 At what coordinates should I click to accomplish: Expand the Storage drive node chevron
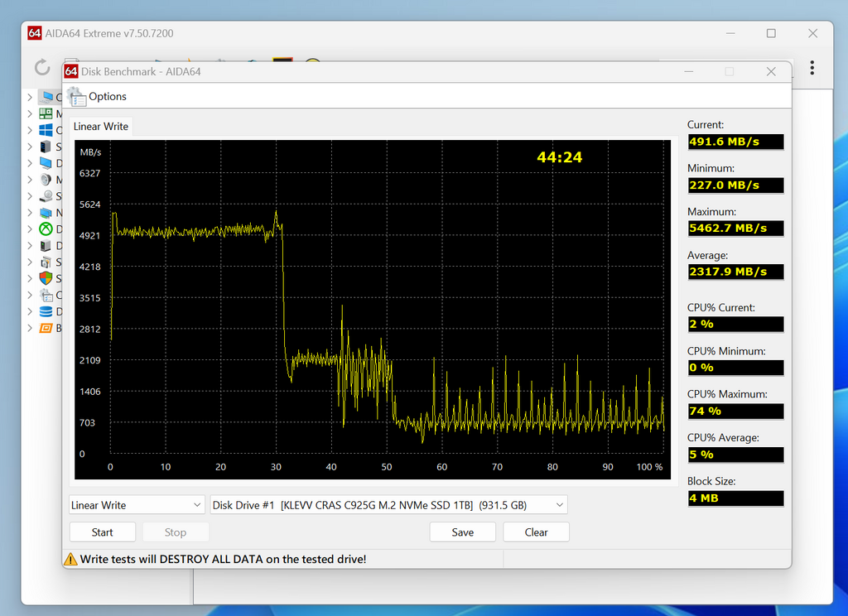point(30,196)
